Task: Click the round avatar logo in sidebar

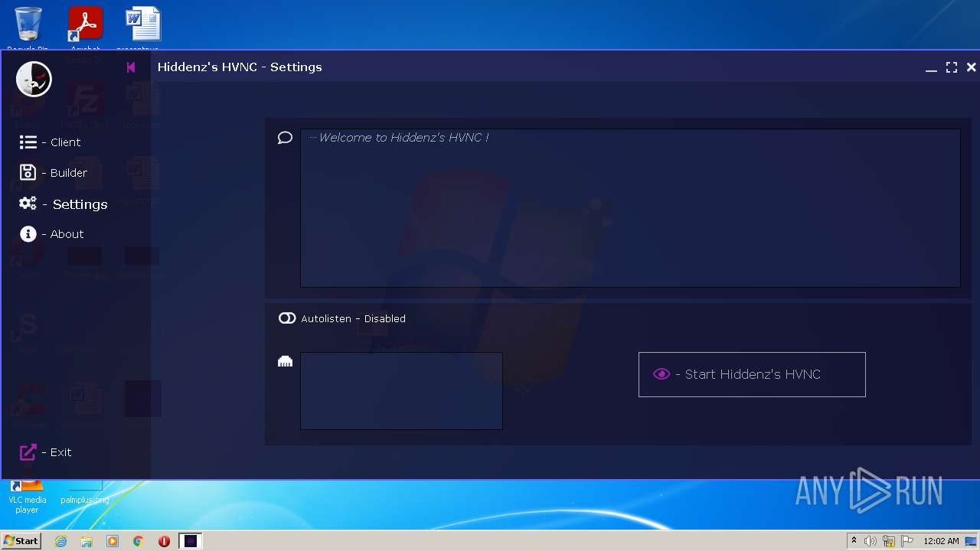Action: point(34,79)
